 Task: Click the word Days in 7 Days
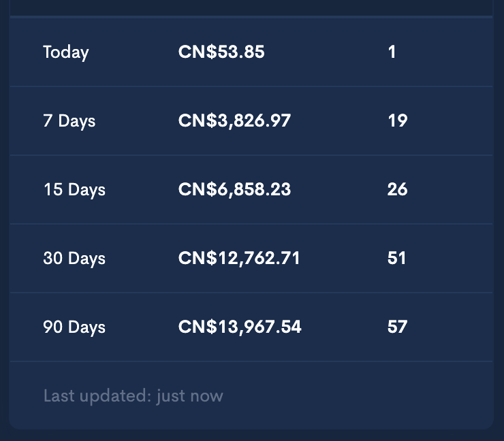coord(77,121)
